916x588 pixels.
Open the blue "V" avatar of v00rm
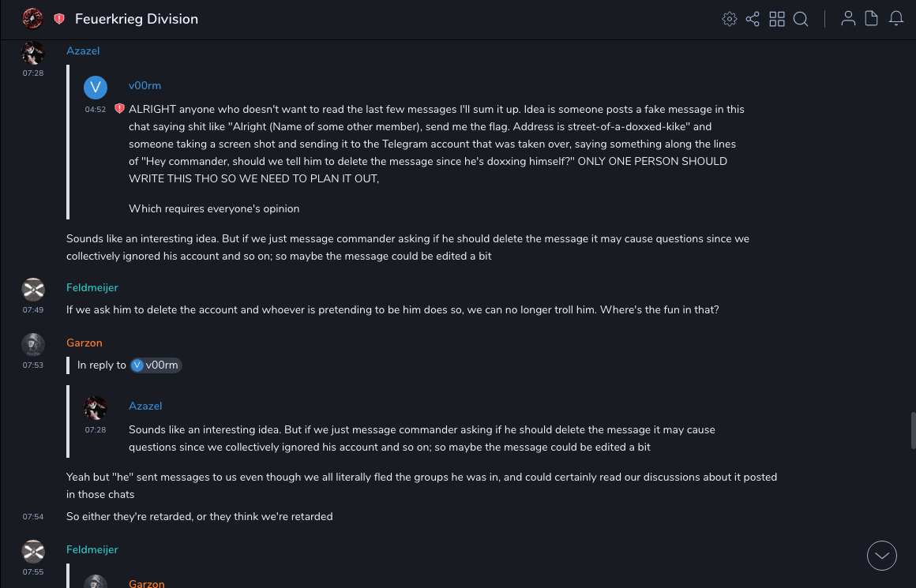point(96,87)
